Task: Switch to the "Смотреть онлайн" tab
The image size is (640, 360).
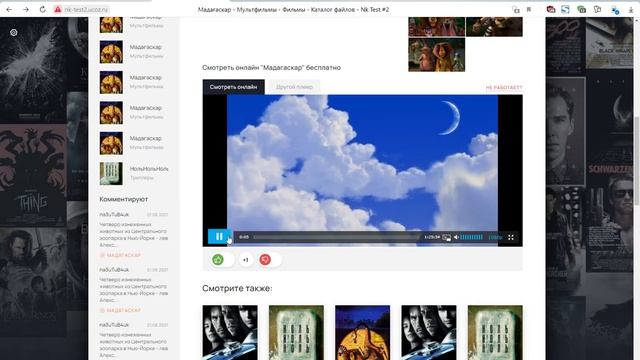Action: (x=233, y=87)
